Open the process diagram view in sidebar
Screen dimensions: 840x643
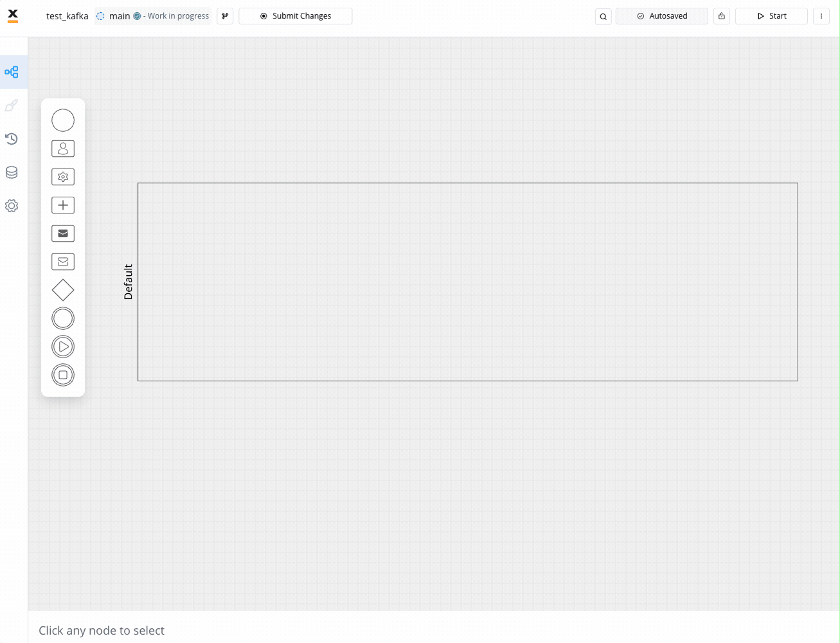12,72
